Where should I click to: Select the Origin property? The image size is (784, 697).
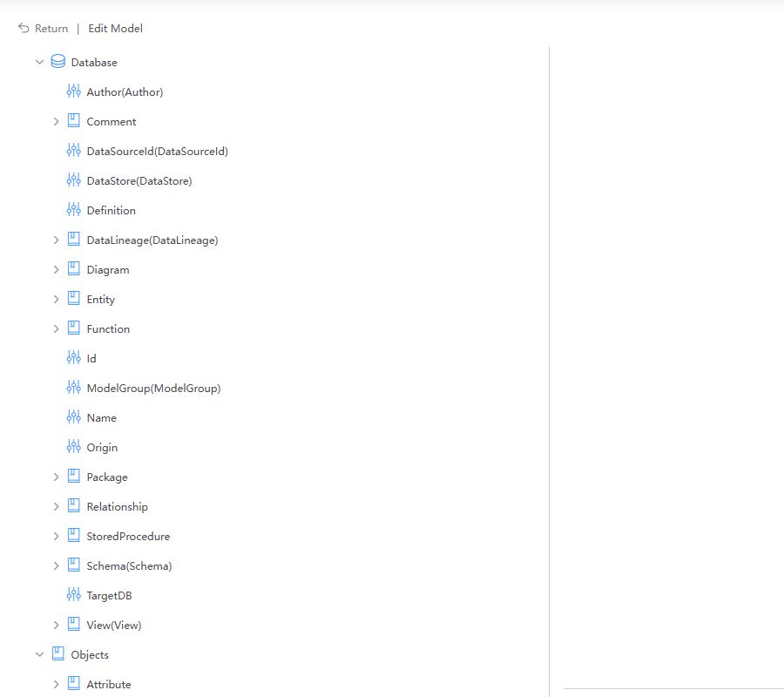click(102, 448)
